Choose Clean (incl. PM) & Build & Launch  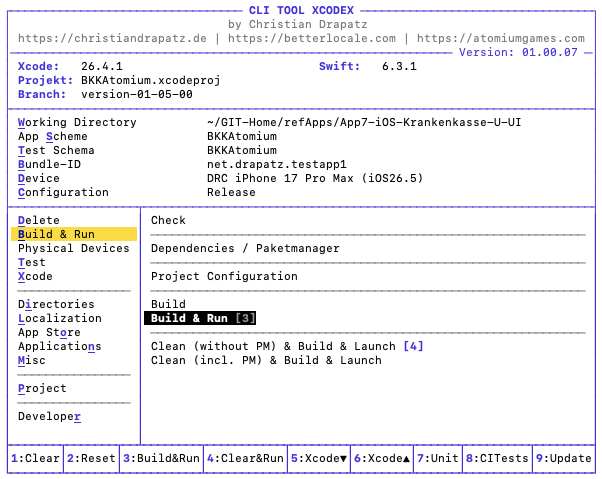click(266, 360)
